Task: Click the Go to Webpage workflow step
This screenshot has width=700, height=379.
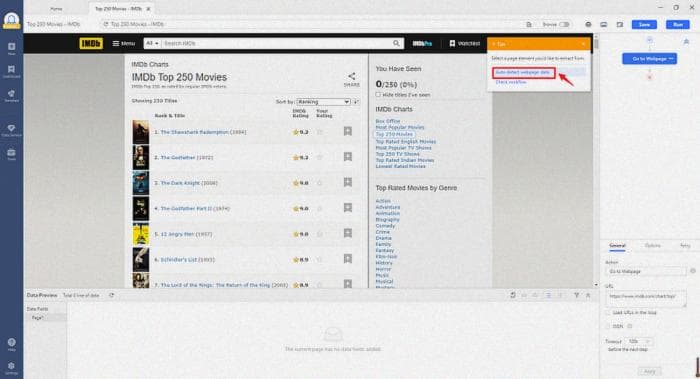Action: 650,59
